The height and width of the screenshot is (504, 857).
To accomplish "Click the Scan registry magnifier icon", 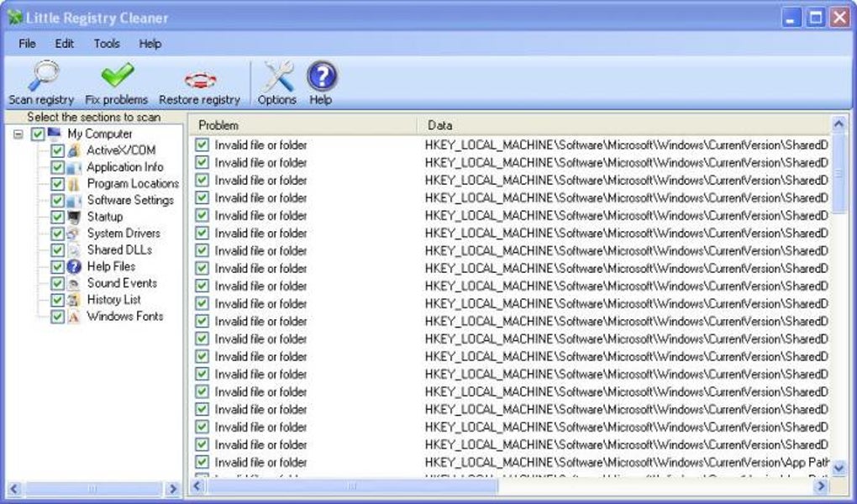I will [43, 76].
